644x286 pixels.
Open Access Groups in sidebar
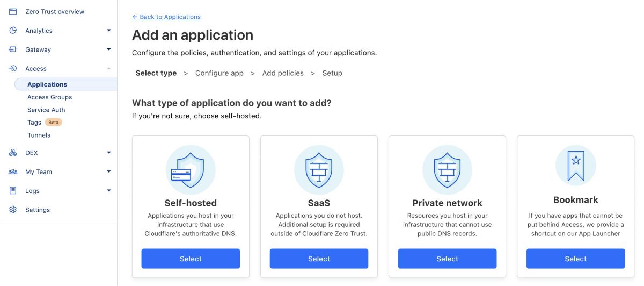click(x=49, y=97)
